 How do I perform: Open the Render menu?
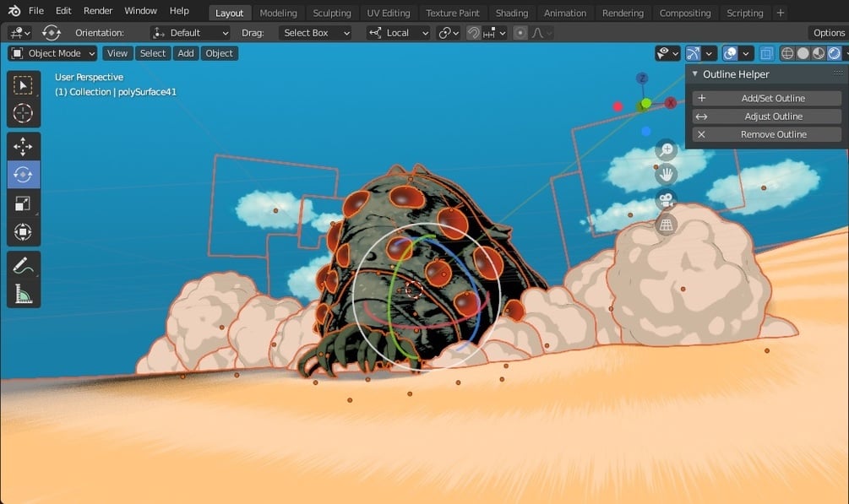pyautogui.click(x=98, y=11)
